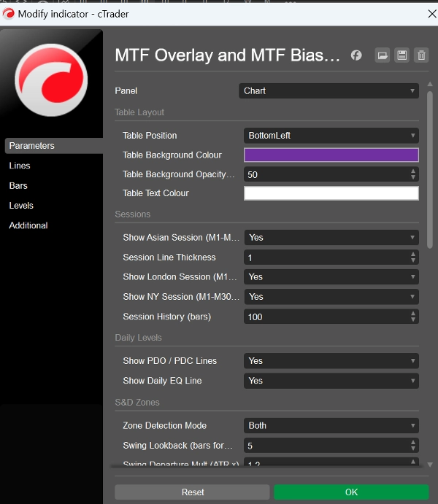Decrease Table Background Opacity with down arrow
This screenshot has width=438, height=504.
413,177
